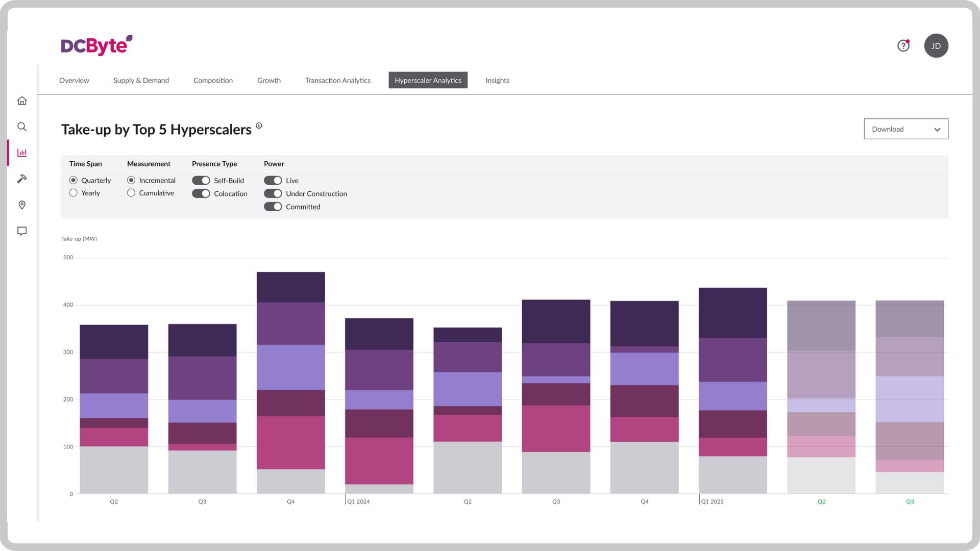Disable the Colocation presence toggle
This screenshot has height=551, width=980.
coord(201,193)
